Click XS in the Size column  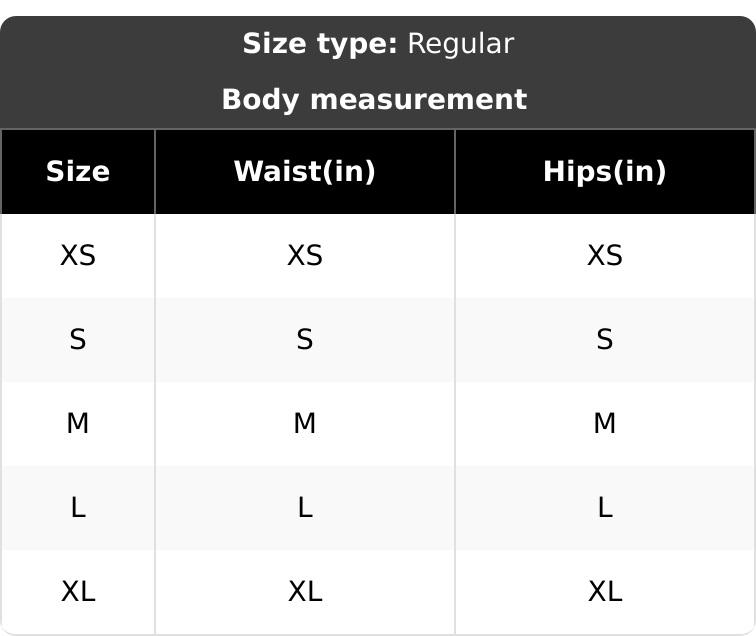click(78, 256)
